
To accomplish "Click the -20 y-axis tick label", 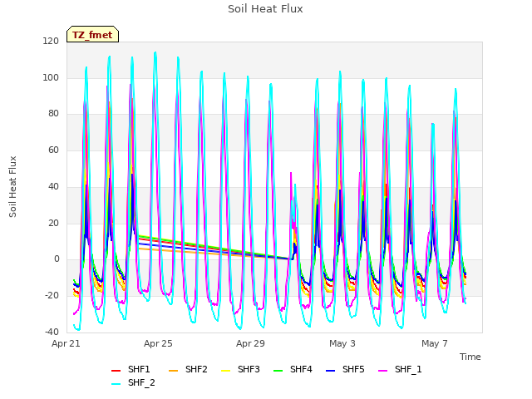I will 52,296.
